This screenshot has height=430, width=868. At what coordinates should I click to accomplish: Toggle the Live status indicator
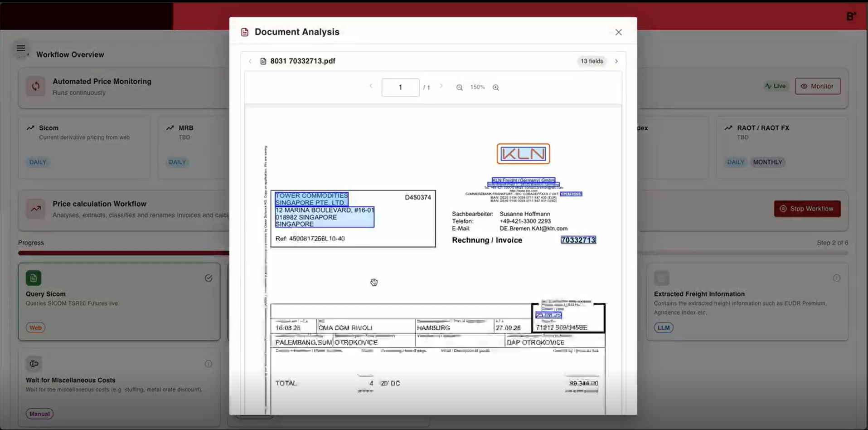[776, 86]
